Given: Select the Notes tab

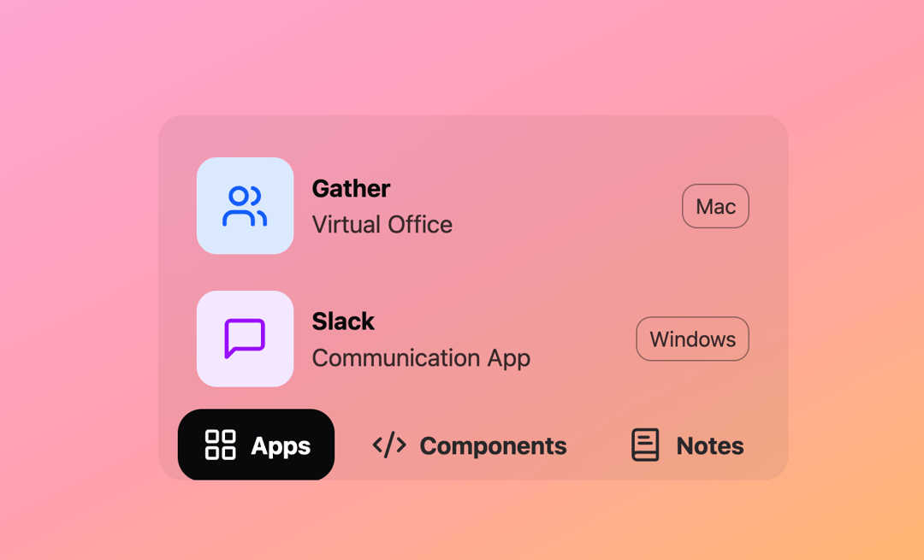Looking at the screenshot, I should coord(687,445).
